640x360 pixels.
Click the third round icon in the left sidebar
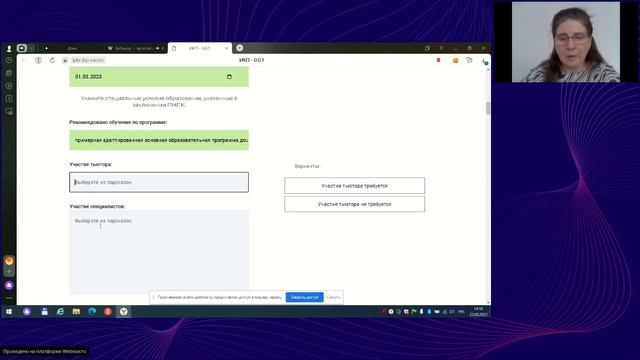[9, 86]
